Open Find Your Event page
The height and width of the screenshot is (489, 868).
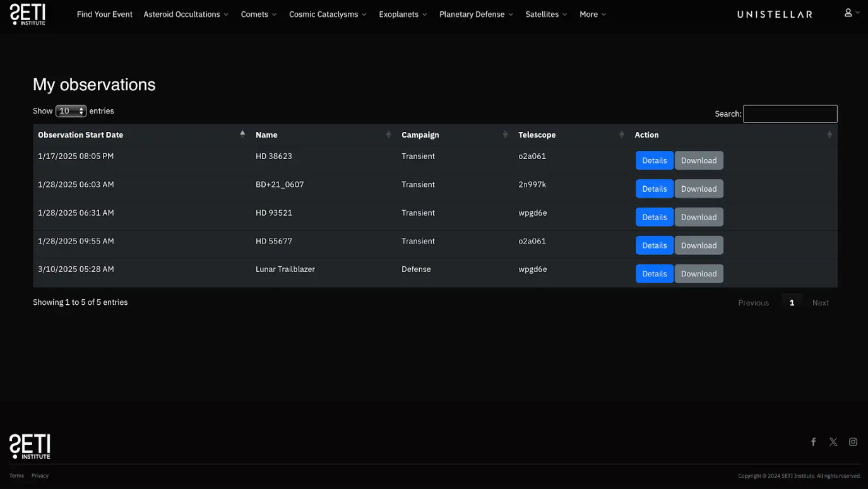[x=104, y=15]
